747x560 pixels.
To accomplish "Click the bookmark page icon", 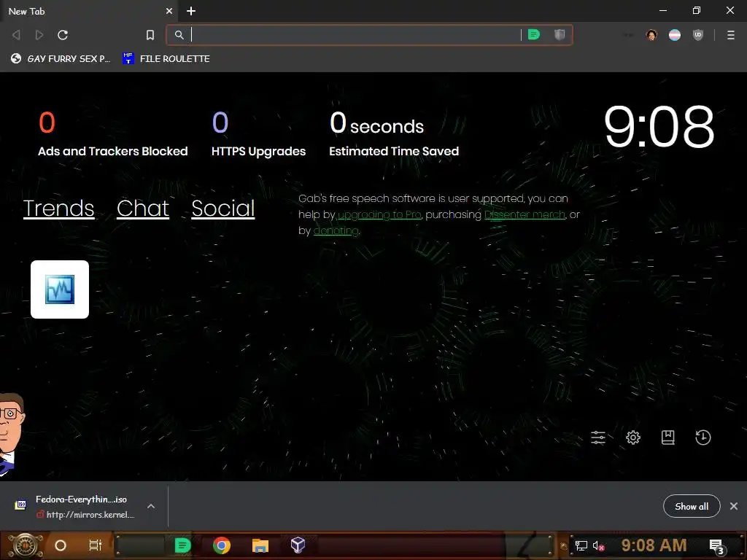I will coord(150,35).
